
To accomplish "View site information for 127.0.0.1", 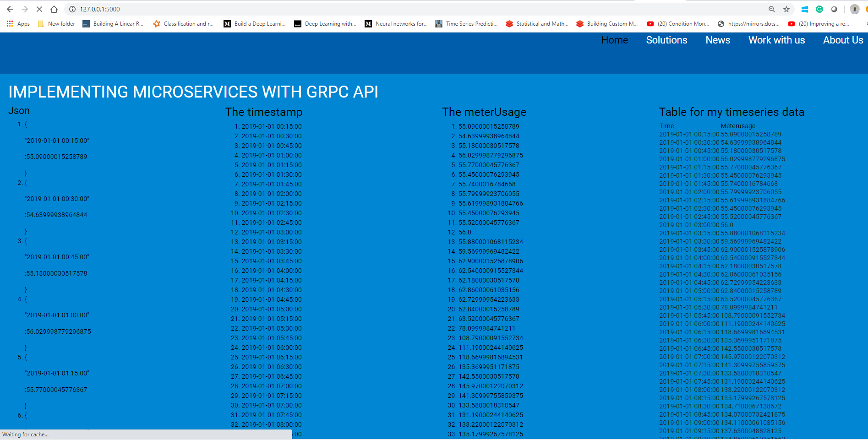I will pyautogui.click(x=72, y=9).
